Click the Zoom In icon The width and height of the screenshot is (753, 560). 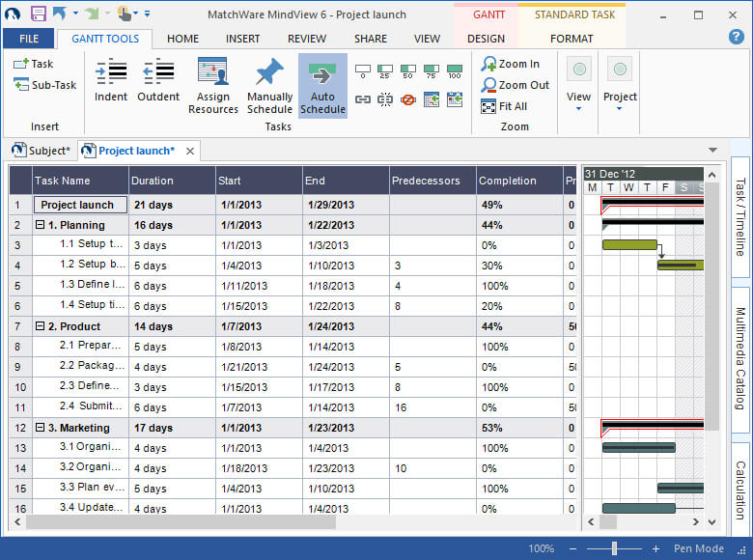pyautogui.click(x=489, y=64)
